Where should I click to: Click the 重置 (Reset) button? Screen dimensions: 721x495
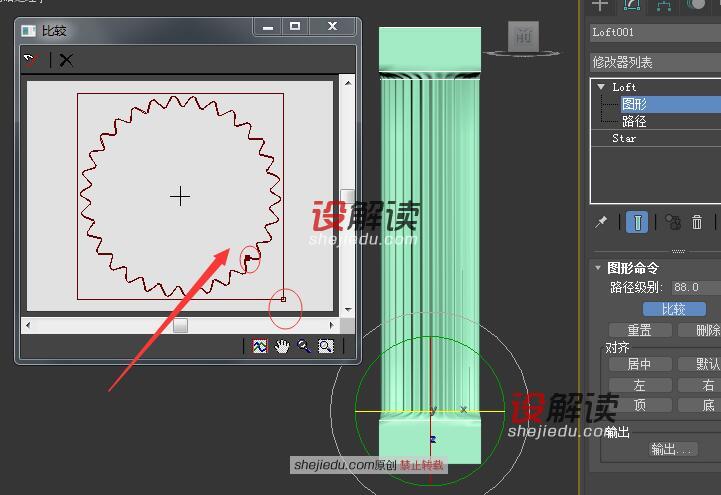click(639, 330)
